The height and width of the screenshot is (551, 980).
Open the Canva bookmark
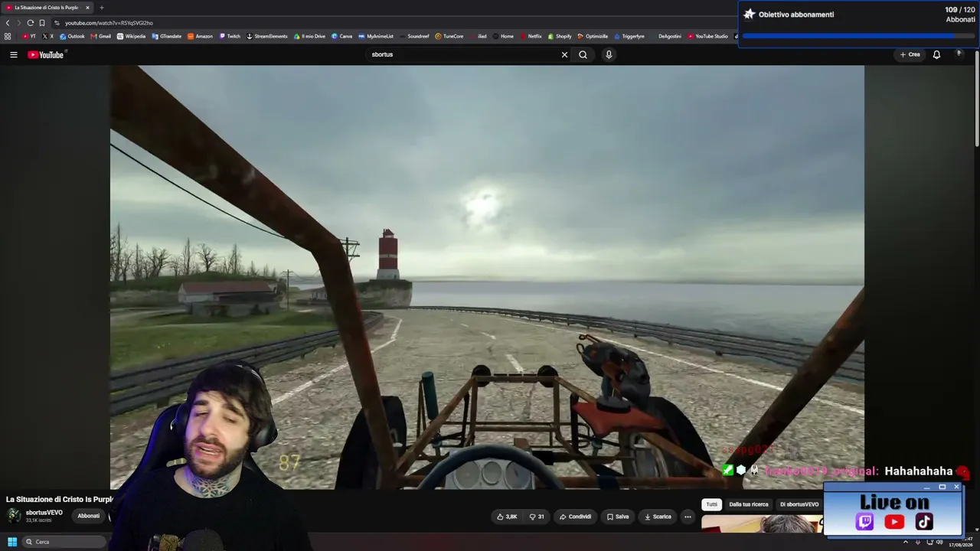tap(342, 36)
